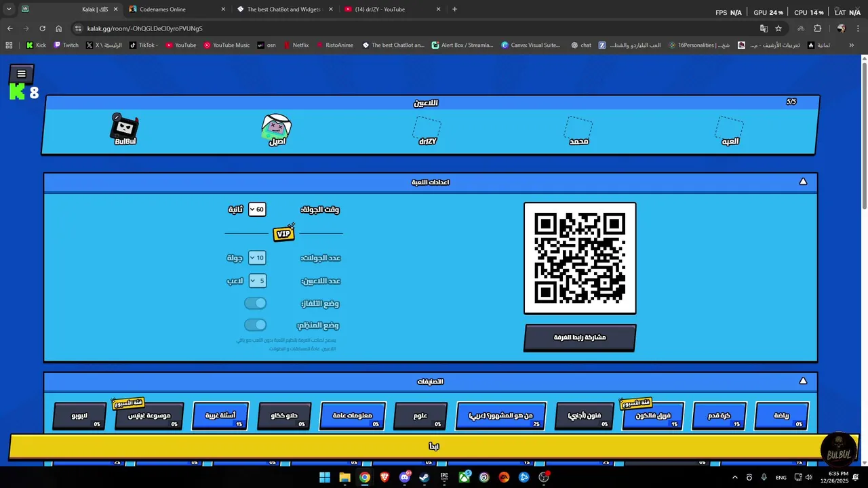The height and width of the screenshot is (488, 868).
Task: Open a new browser tab
Action: pyautogui.click(x=454, y=9)
